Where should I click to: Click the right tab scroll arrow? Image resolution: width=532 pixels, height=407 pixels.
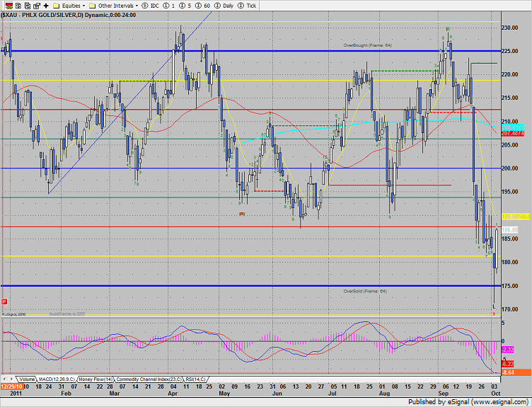click(x=11, y=379)
